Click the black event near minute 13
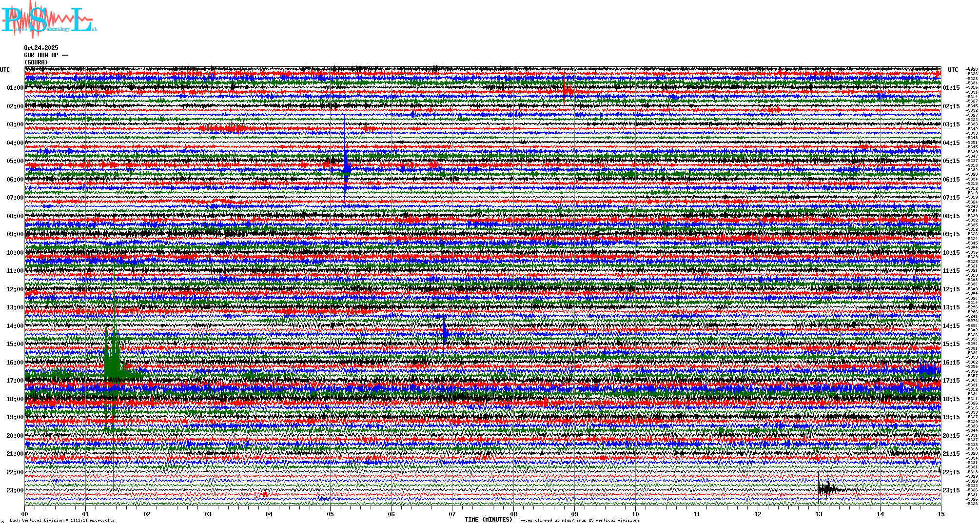This screenshot has width=980, height=527. coord(827,489)
